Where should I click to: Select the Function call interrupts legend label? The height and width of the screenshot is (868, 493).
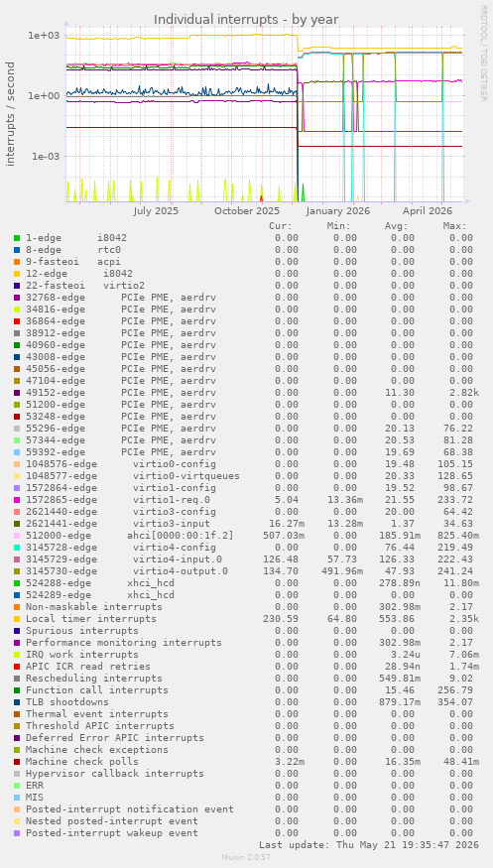pyautogui.click(x=97, y=690)
